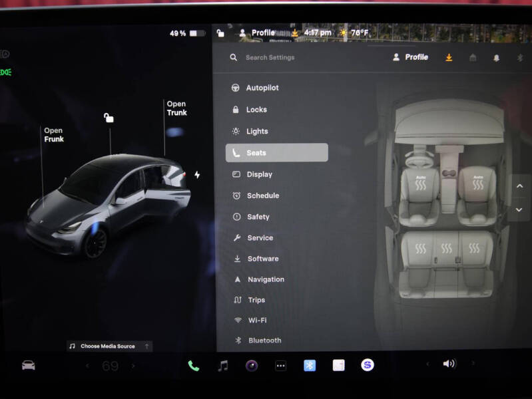
Task: Open the Phone app
Action: 193,366
